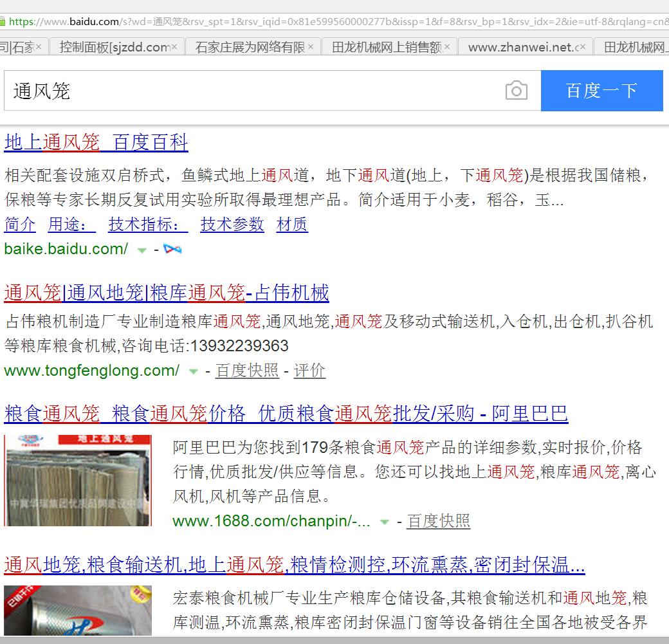This screenshot has height=644, width=669.
Task: Open the 技术参数 sublink
Action: pyautogui.click(x=232, y=224)
